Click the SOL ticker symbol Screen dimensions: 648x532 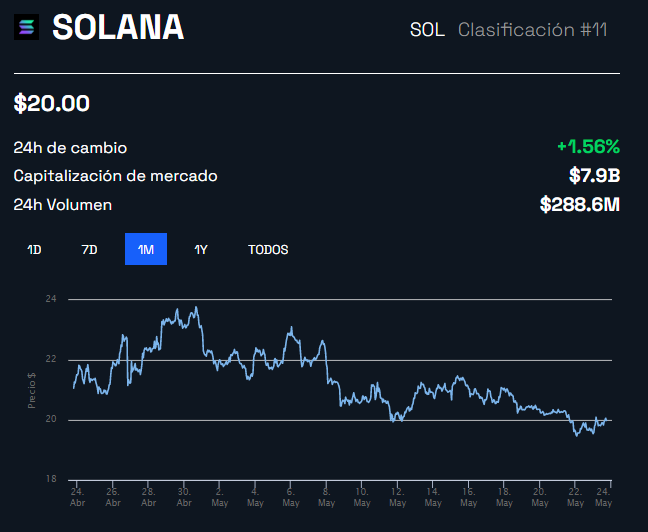[427, 29]
